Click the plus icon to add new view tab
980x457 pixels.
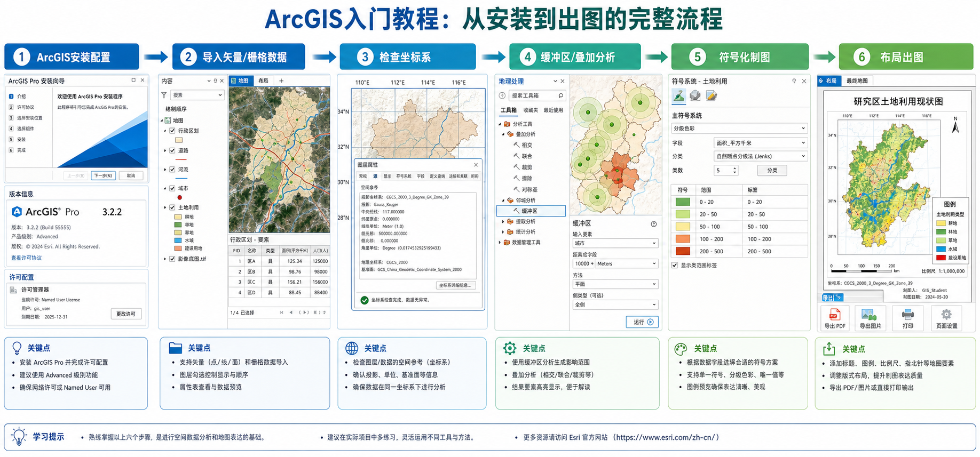click(281, 81)
